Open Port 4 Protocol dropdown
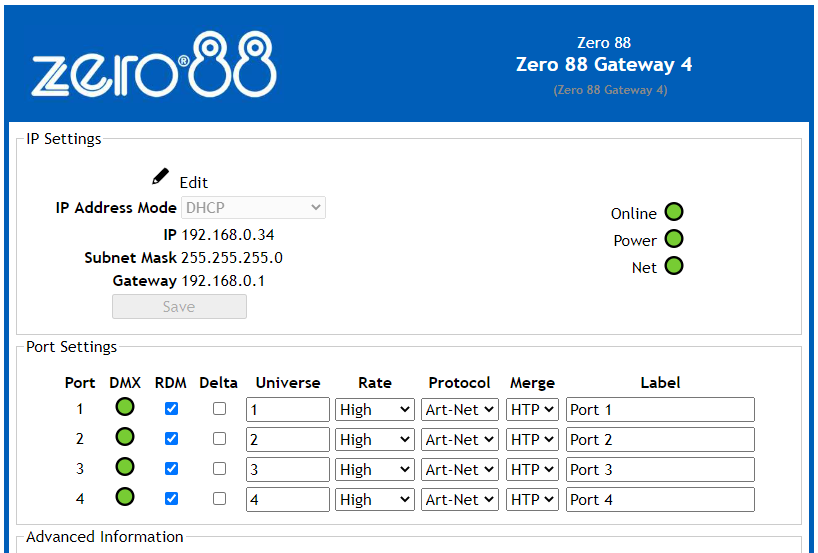Viewport: 818px width, 553px height. [x=460, y=500]
